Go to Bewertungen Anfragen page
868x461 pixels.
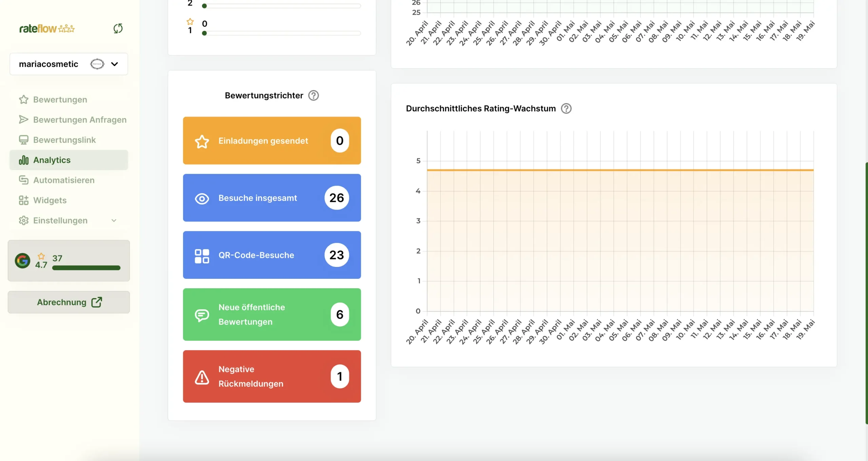(x=80, y=120)
